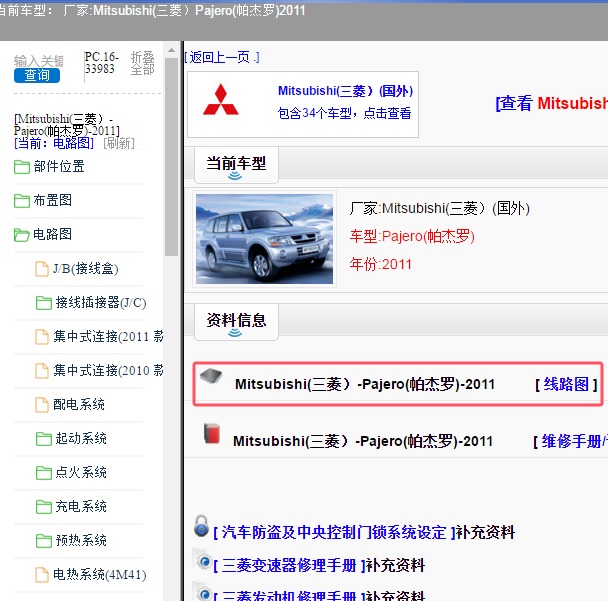Open 三菱变速器修理手册 supplementary link
This screenshot has width=608, height=601.
(289, 565)
